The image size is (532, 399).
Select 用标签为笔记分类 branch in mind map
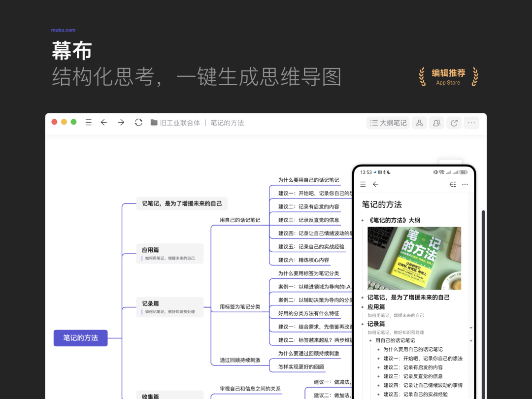[x=240, y=307]
